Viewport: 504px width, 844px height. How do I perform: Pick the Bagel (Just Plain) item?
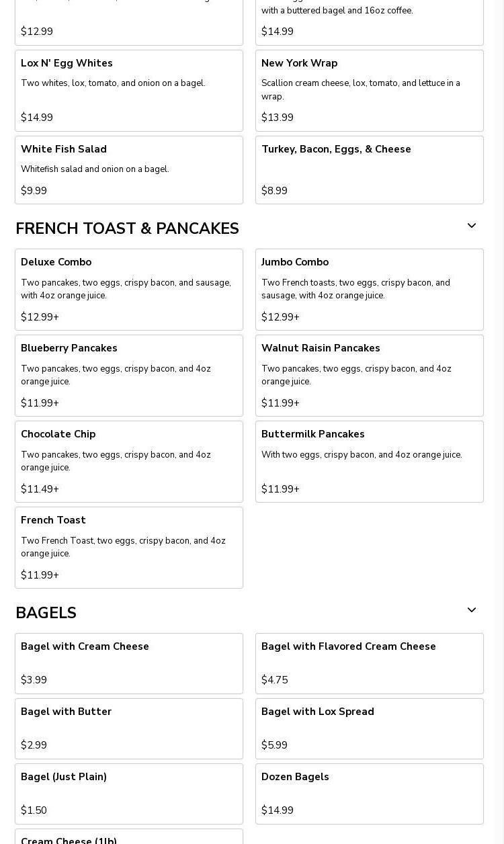(x=129, y=794)
